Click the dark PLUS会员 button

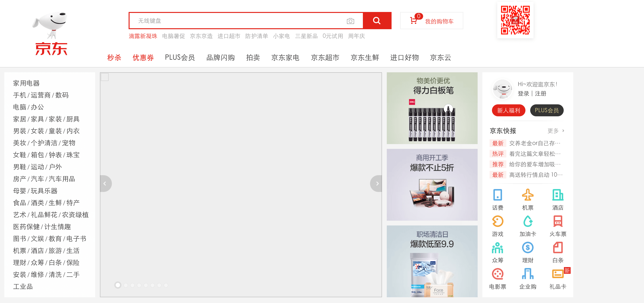pyautogui.click(x=547, y=110)
